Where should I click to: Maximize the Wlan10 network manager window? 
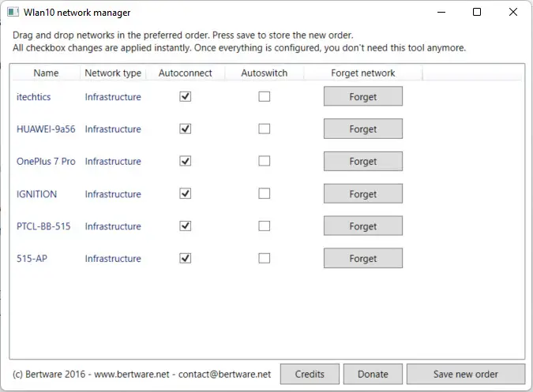477,13
